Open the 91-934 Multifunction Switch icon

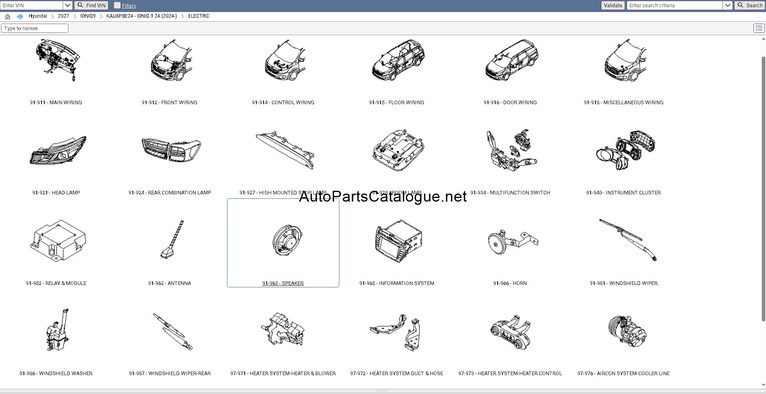click(511, 149)
